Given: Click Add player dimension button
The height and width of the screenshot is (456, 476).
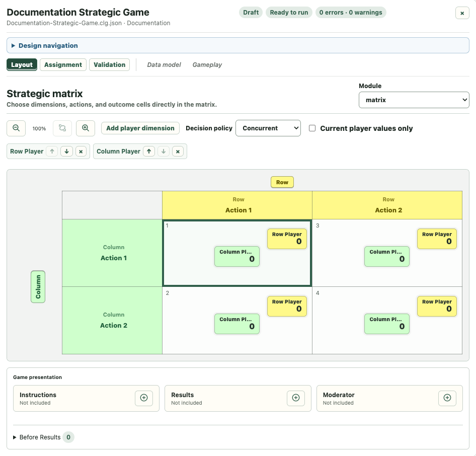Looking at the screenshot, I should point(140,128).
